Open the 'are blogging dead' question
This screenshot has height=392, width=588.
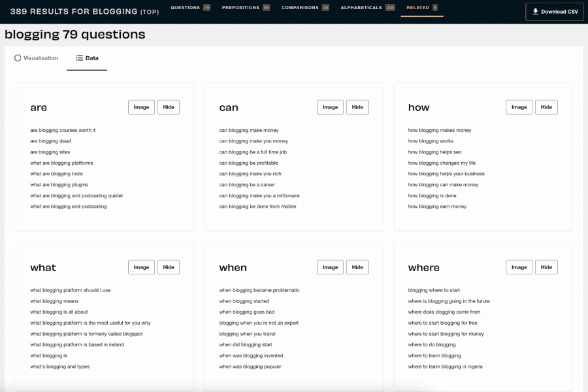pyautogui.click(x=50, y=140)
